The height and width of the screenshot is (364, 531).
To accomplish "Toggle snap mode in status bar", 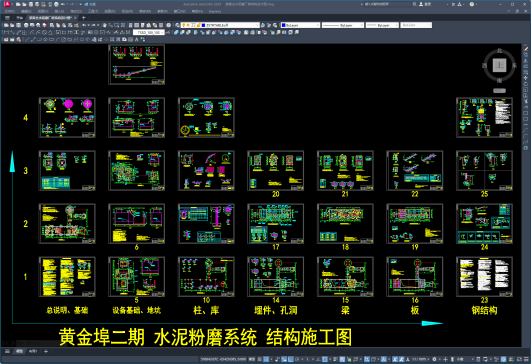I will 266,359.
